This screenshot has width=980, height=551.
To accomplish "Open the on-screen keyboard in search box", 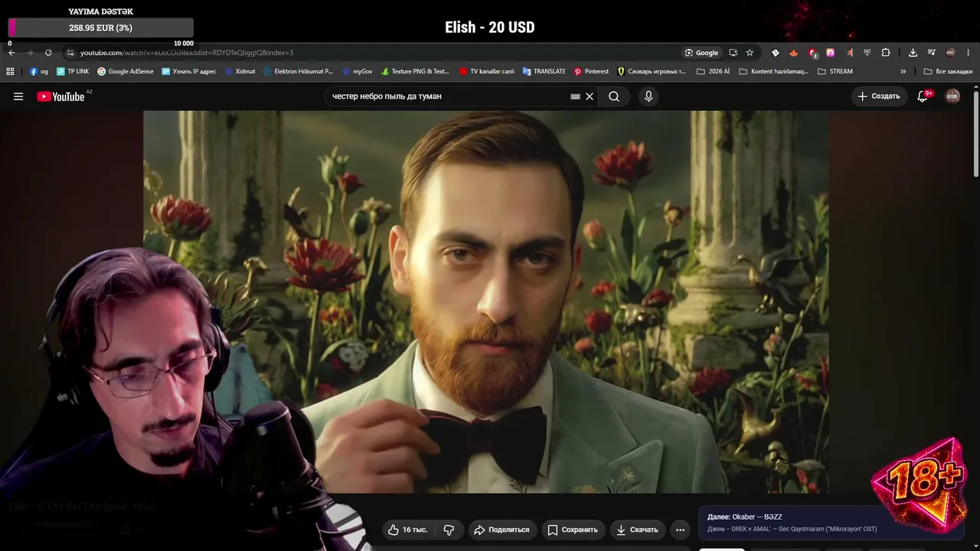I will point(575,96).
